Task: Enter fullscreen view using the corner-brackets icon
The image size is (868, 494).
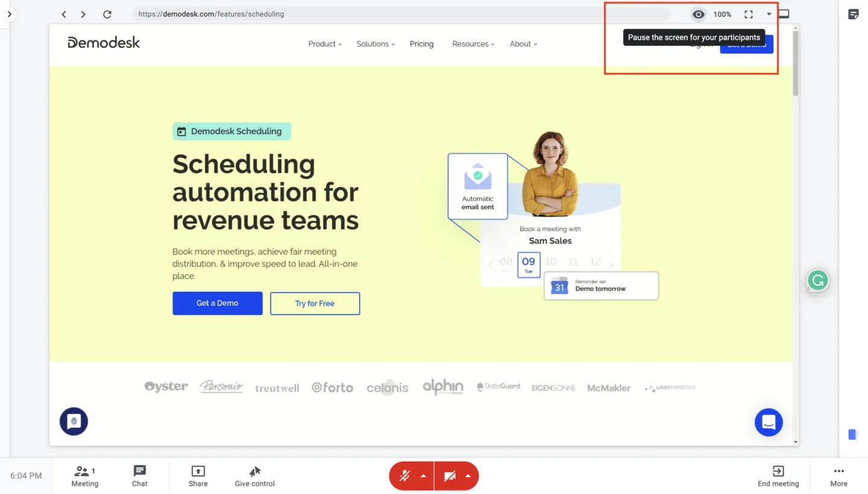Action: click(749, 14)
